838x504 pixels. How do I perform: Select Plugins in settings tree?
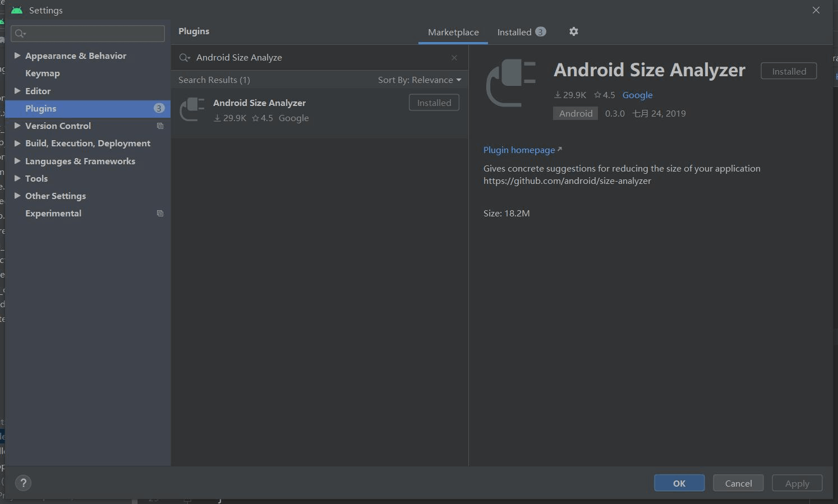pos(88,109)
